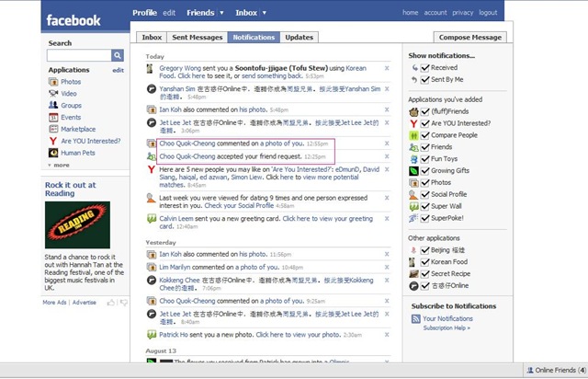Image resolution: width=588 pixels, height=379 pixels.
Task: Toggle the SuperPoke! checkbox
Action: 424,218
